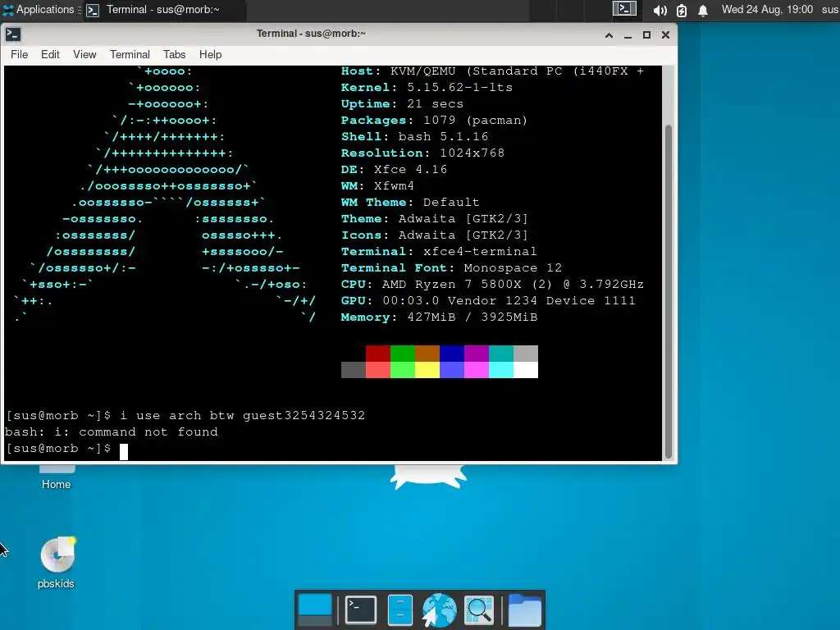
Task: Click the sus user menu in panel
Action: click(x=830, y=10)
